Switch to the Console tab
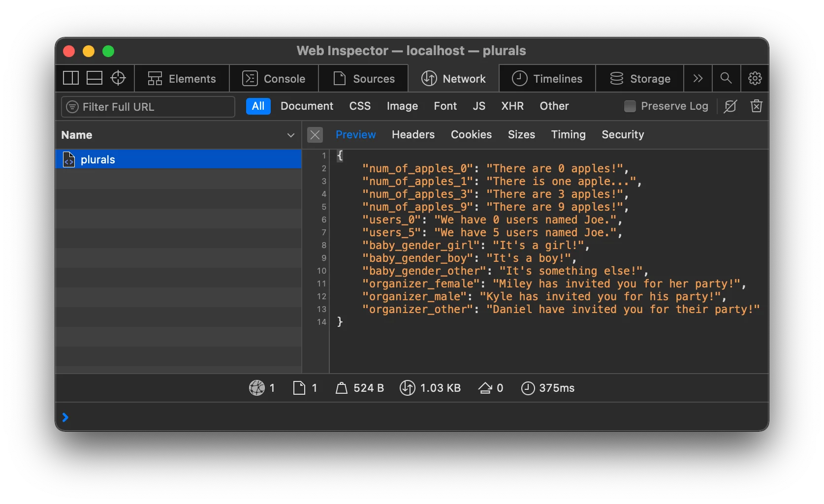 click(274, 79)
